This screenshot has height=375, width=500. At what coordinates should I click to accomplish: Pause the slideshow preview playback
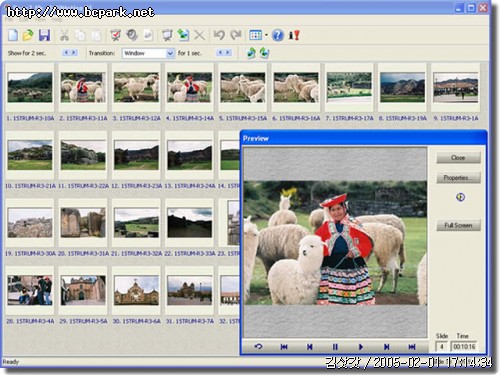pos(335,347)
